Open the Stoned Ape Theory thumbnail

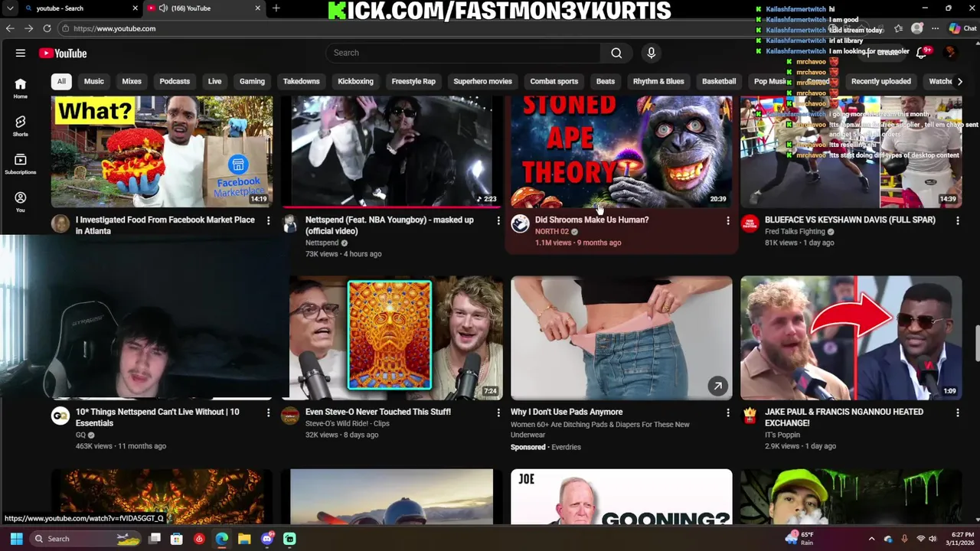622,152
